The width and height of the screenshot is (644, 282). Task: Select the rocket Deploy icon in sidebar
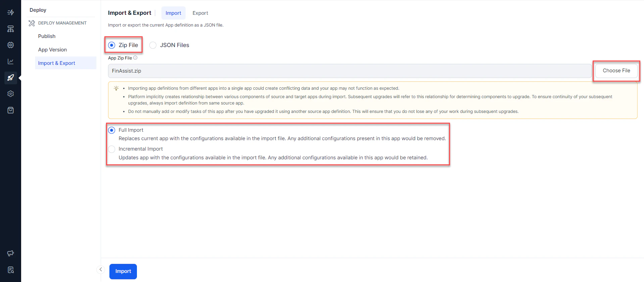pos(10,78)
